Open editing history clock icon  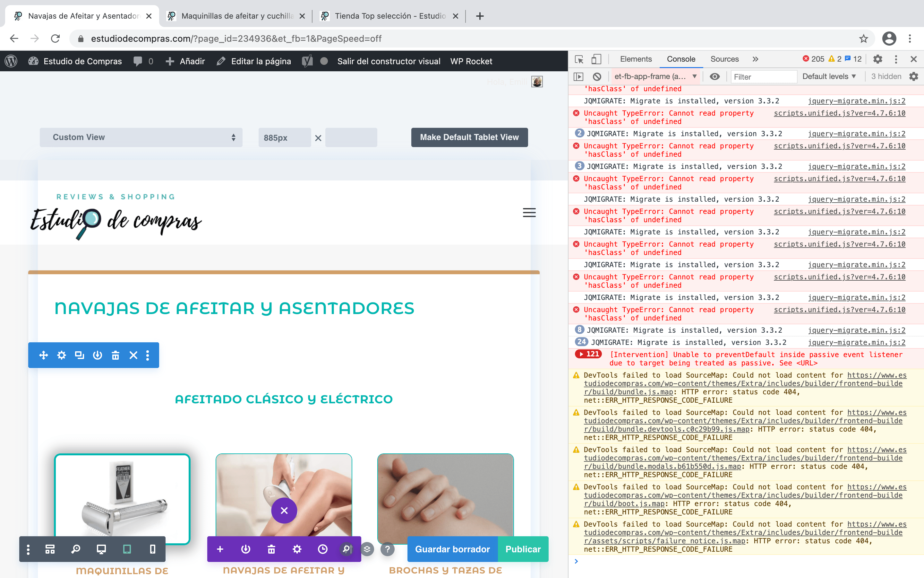pos(323,549)
